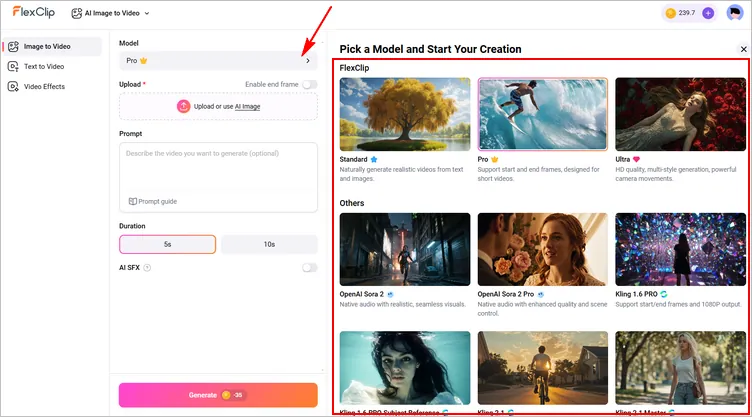Toggle the Enable end frame switch
Image resolution: width=752 pixels, height=417 pixels.
(309, 84)
